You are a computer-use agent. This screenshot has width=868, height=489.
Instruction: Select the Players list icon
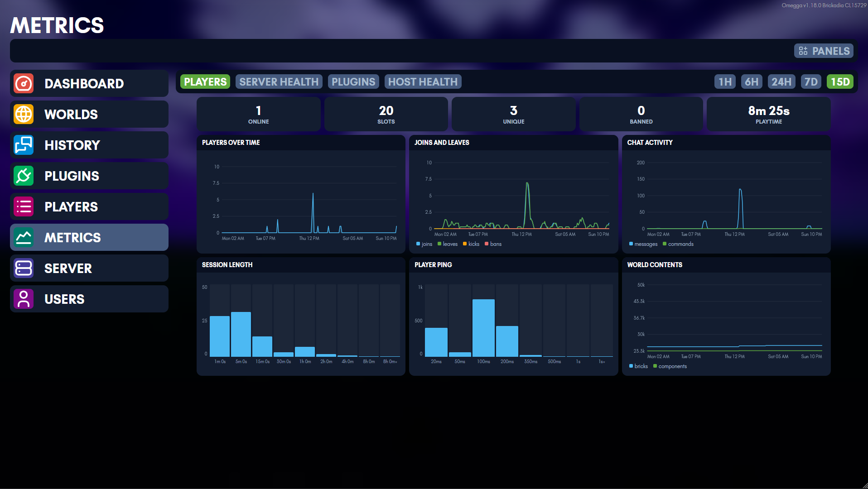(x=24, y=206)
